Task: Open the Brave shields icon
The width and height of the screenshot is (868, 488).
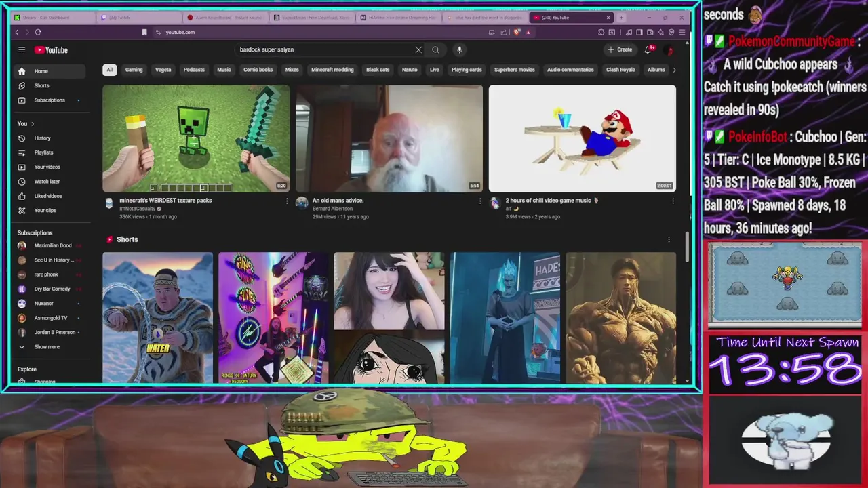Action: click(x=517, y=32)
